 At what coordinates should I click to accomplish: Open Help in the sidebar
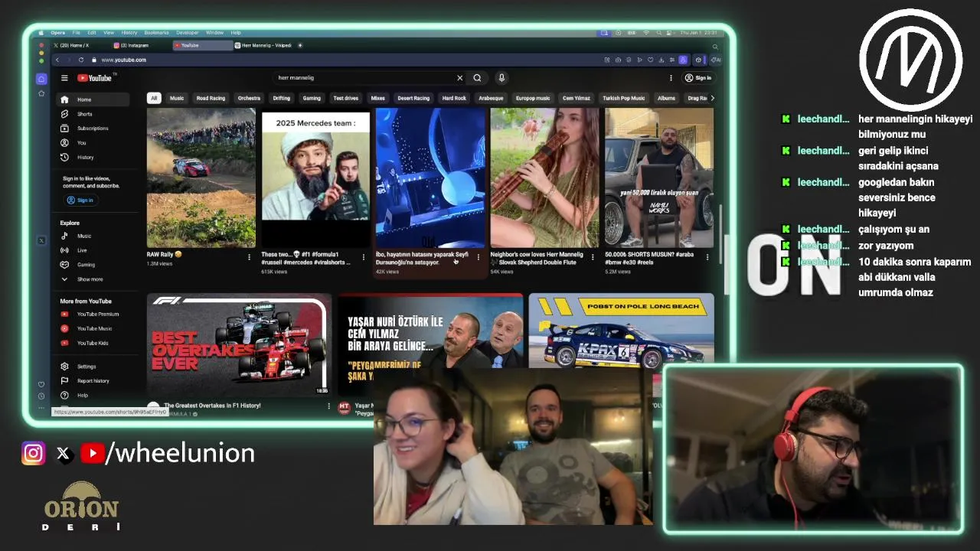[92, 396]
